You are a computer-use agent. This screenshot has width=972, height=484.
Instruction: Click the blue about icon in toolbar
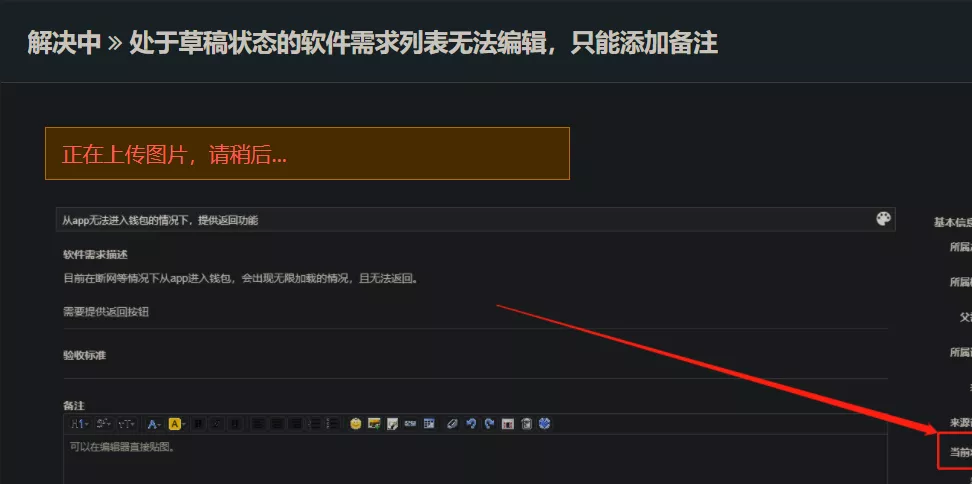(x=544, y=424)
